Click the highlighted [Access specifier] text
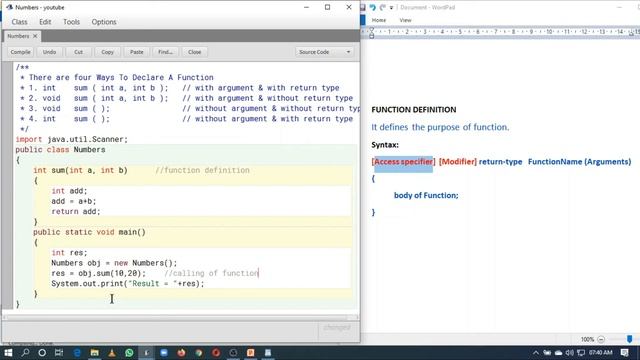The width and height of the screenshot is (640, 360). [403, 162]
